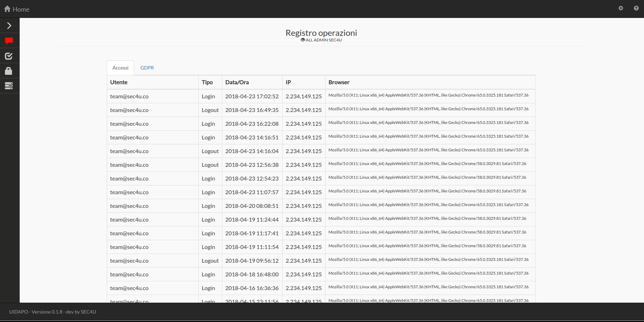644x322 pixels.
Task: Click IP address in 2018-04-18 row
Action: point(304,274)
